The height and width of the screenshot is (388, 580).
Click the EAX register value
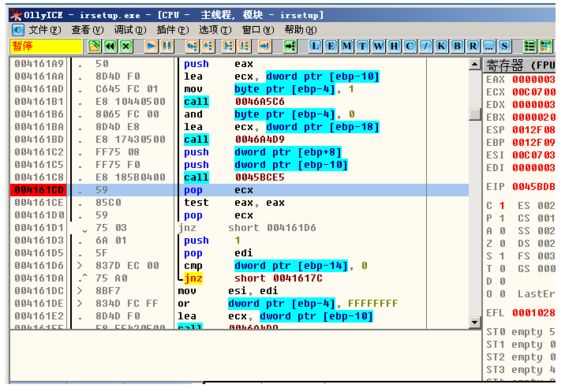[534, 80]
